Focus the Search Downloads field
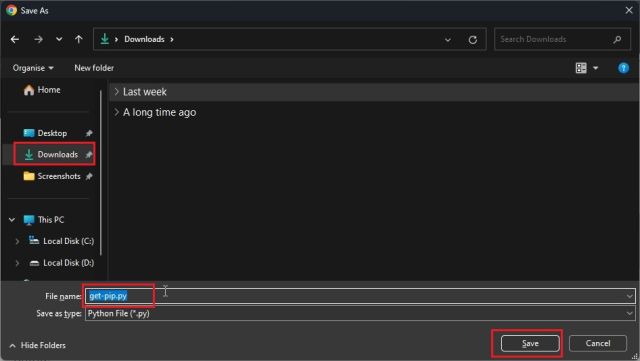 click(562, 39)
